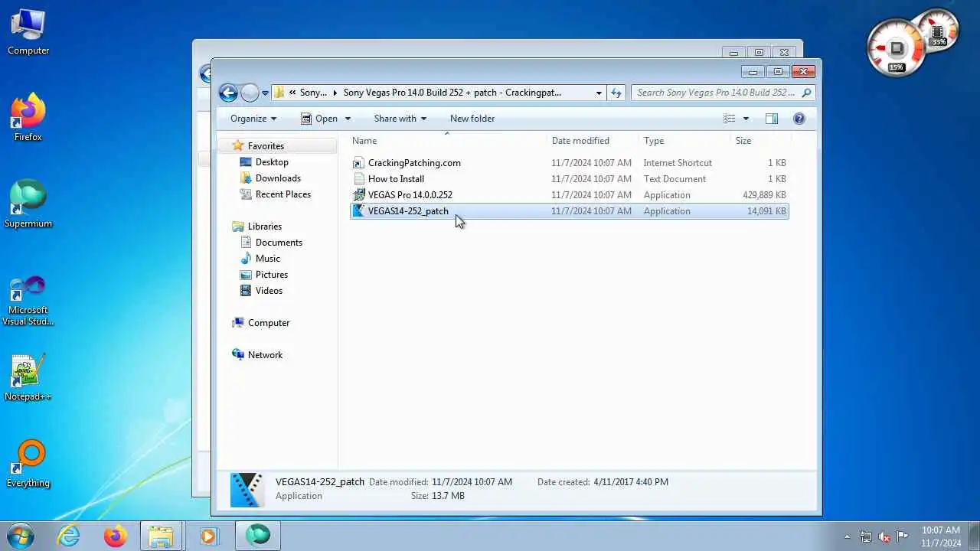Open Favorites in the navigation pane

[266, 146]
